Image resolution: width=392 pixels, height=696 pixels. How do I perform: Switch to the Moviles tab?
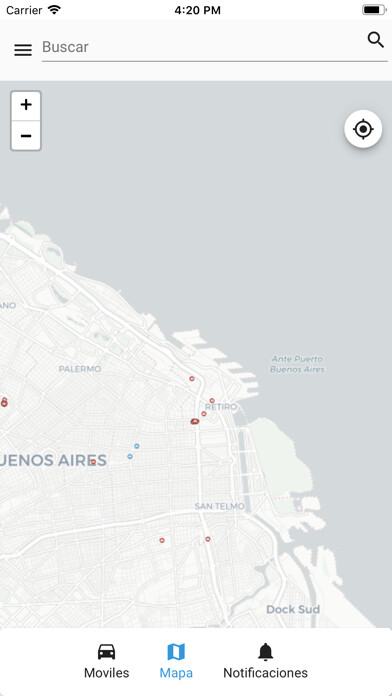[107, 661]
